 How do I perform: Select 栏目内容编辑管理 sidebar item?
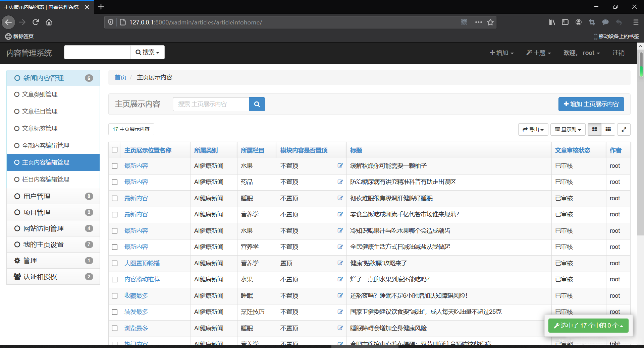pos(46,179)
